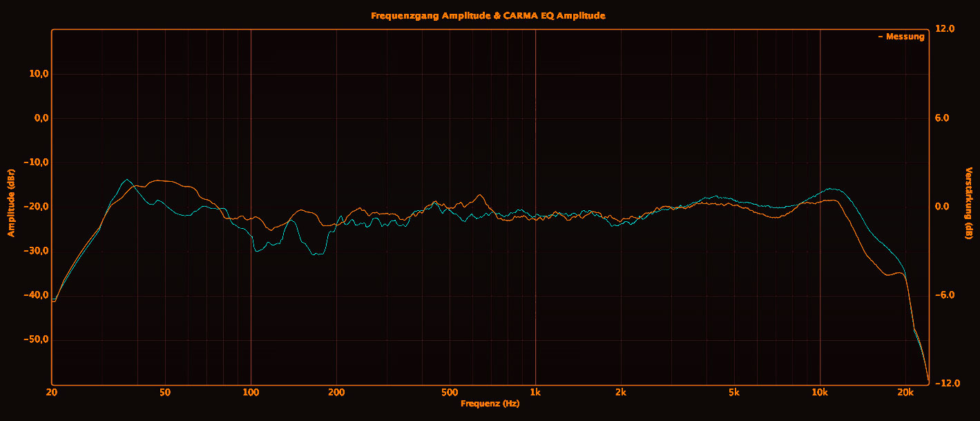Image resolution: width=980 pixels, height=421 pixels.
Task: Click the 1k tick on the frequency axis
Action: (535, 393)
